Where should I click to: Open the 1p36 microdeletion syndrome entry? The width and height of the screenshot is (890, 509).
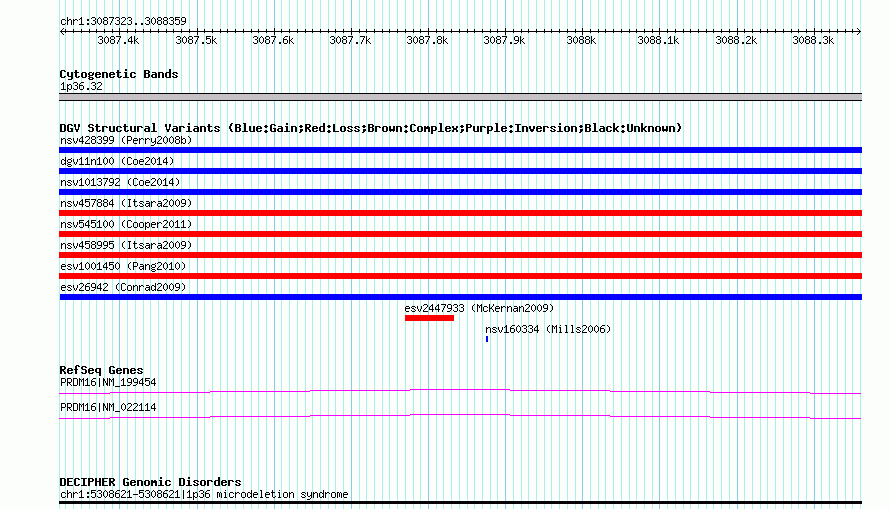pyautogui.click(x=204, y=494)
